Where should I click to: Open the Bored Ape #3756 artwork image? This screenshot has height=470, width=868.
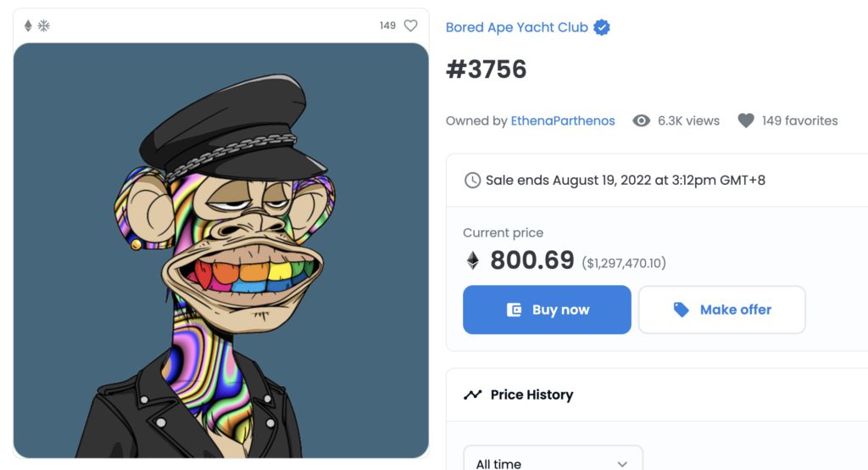click(x=220, y=250)
